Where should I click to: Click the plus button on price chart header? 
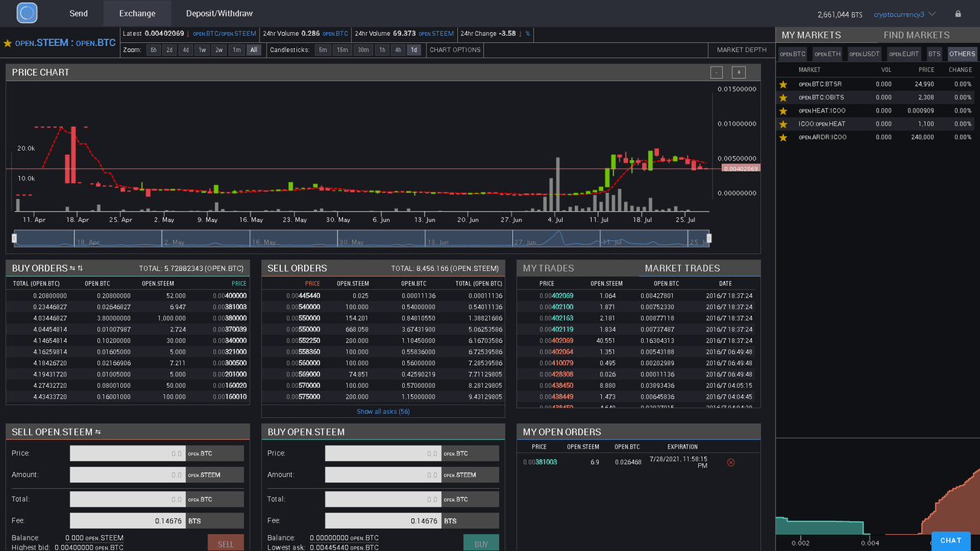(x=738, y=73)
